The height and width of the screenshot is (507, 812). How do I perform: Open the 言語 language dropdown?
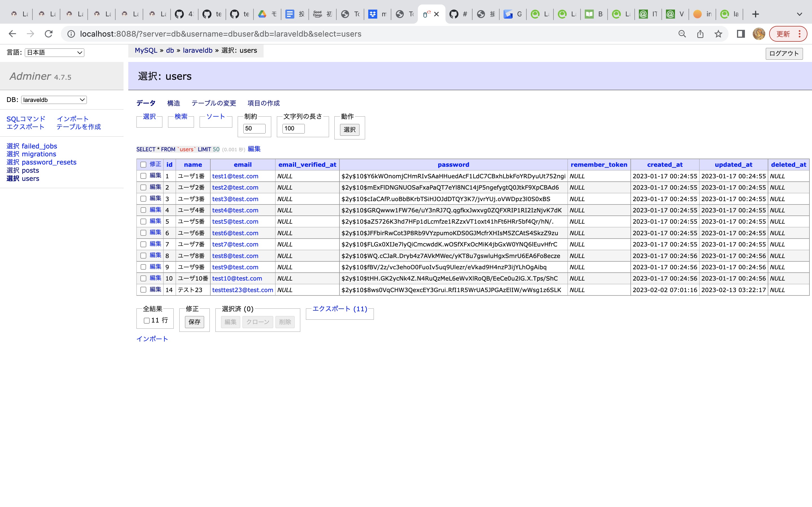[54, 52]
